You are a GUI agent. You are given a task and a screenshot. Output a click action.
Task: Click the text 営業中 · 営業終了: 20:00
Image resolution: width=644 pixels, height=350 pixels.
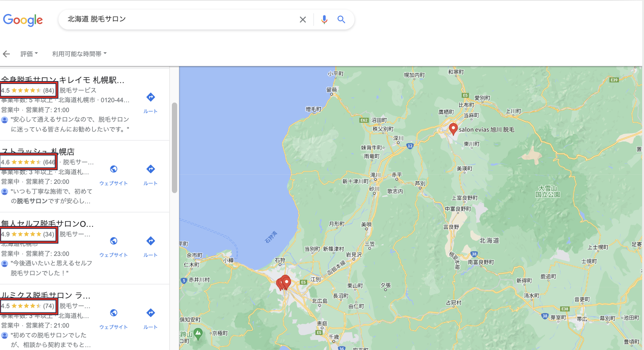click(x=35, y=182)
